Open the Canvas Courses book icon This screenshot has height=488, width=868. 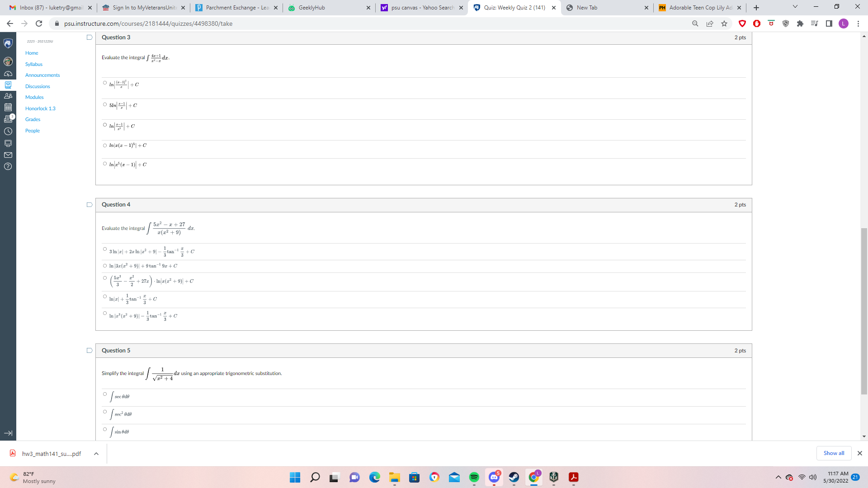pyautogui.click(x=8, y=85)
